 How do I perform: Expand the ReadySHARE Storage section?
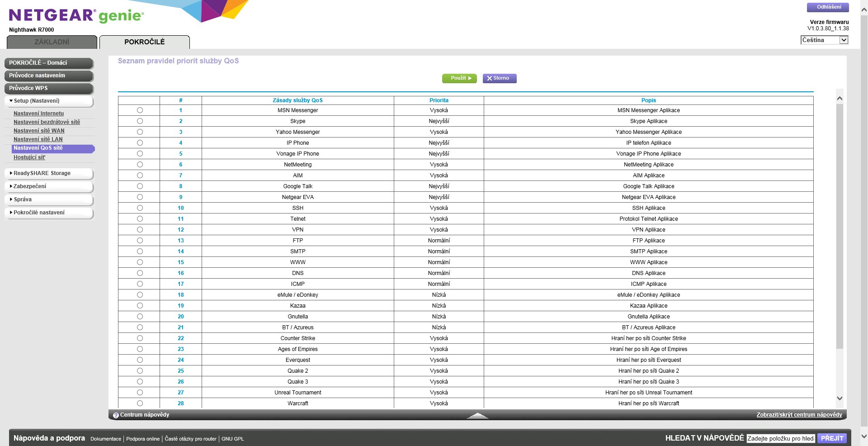tap(49, 173)
